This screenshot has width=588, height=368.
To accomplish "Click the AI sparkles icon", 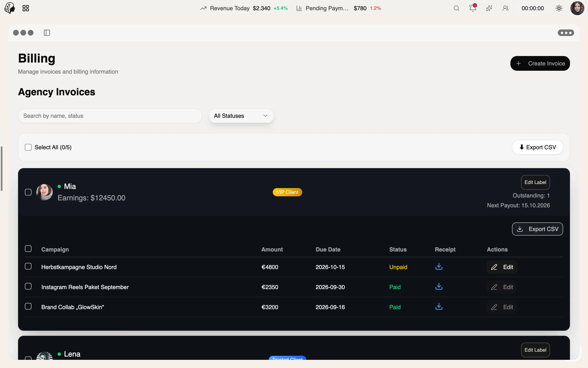I will tap(489, 8).
